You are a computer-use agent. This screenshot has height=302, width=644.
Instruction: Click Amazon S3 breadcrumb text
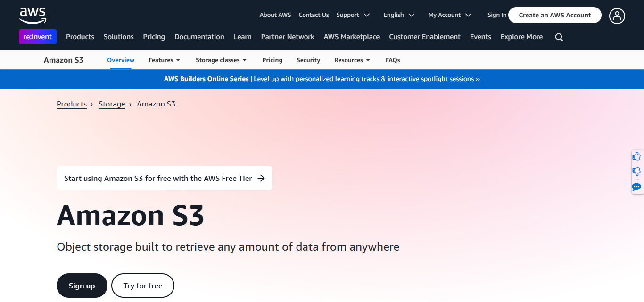[156, 104]
